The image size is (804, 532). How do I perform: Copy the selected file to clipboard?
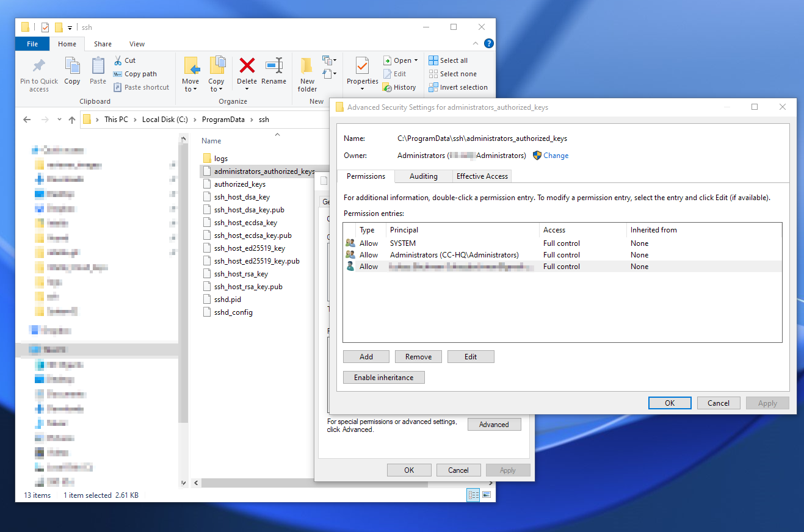coord(72,71)
